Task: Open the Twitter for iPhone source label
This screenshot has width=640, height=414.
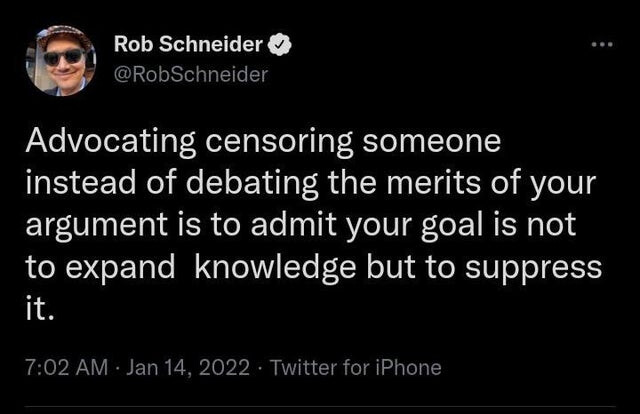Action: tap(356, 367)
